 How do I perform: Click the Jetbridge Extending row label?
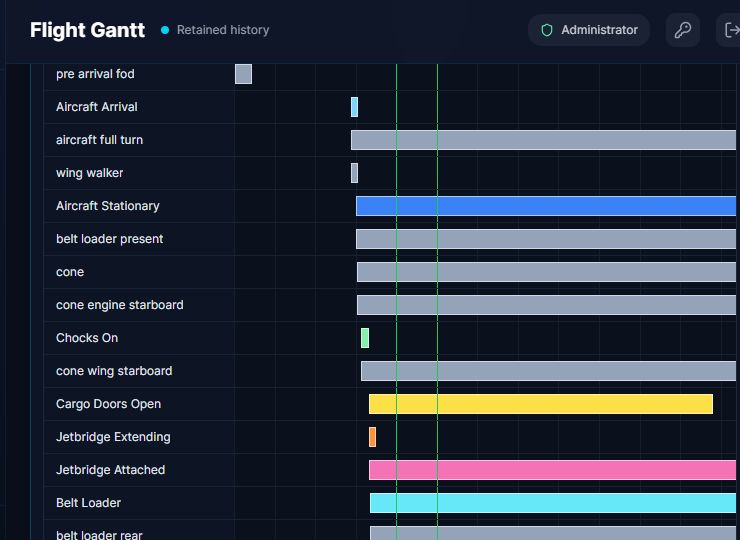click(x=113, y=437)
